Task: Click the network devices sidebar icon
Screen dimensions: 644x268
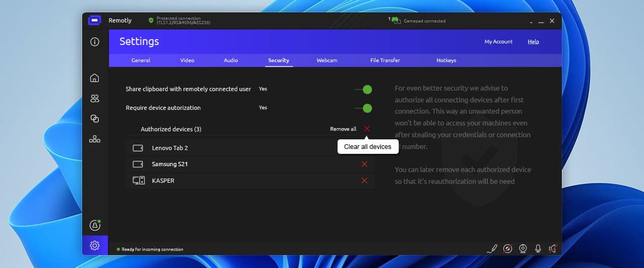Action: pyautogui.click(x=95, y=139)
